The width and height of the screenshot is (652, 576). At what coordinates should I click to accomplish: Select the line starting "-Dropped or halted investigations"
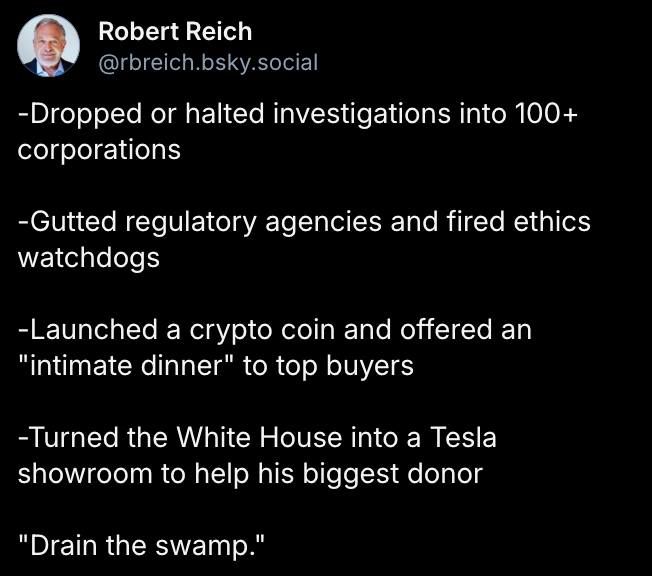[298, 114]
